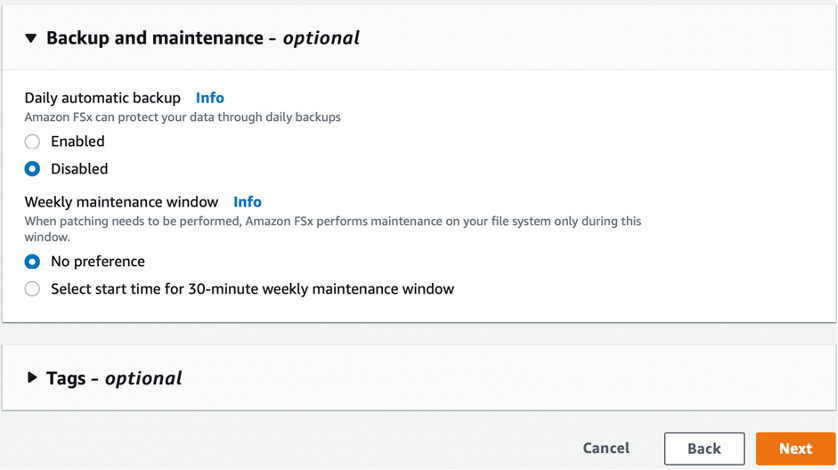838x470 pixels.
Task: Select the Enabled radio button for backups
Action: 32,142
